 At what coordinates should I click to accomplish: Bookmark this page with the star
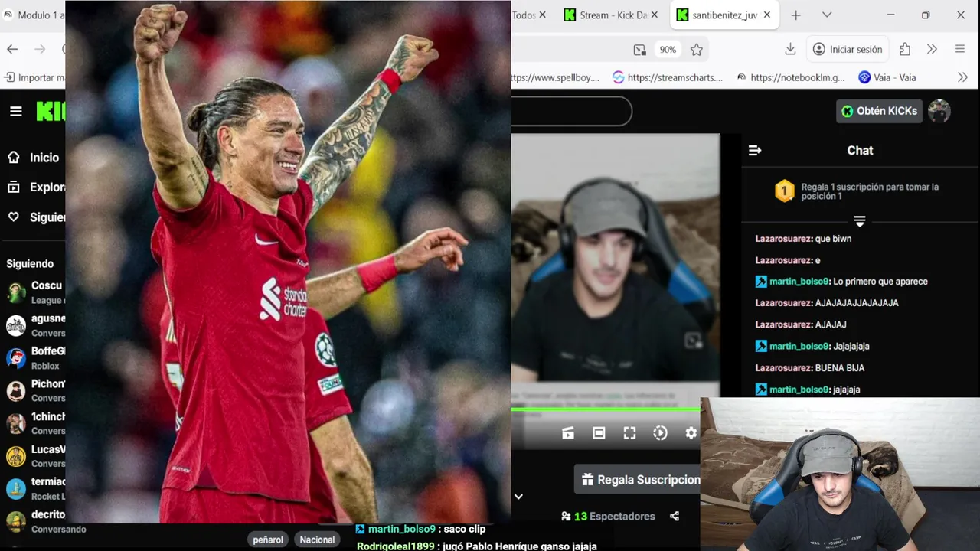(696, 50)
